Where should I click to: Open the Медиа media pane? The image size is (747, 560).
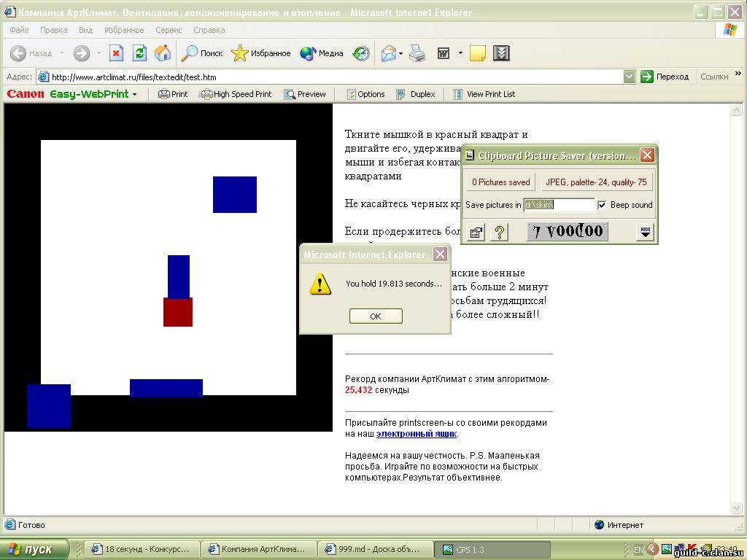coord(322,53)
